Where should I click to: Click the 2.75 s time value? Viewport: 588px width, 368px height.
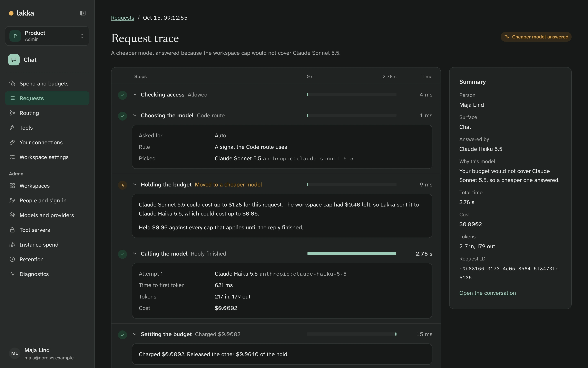pos(424,254)
